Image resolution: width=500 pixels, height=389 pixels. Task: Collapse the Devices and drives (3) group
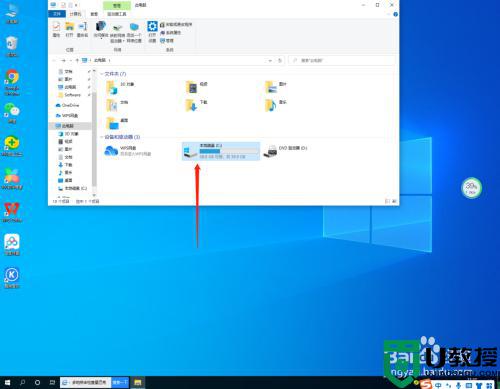(x=120, y=137)
